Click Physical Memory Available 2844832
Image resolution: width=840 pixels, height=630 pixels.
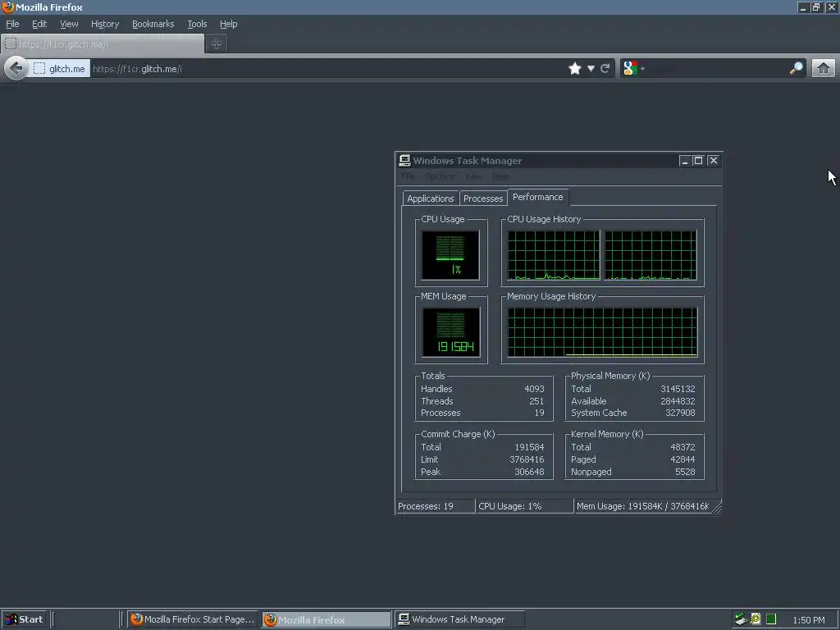(x=678, y=401)
